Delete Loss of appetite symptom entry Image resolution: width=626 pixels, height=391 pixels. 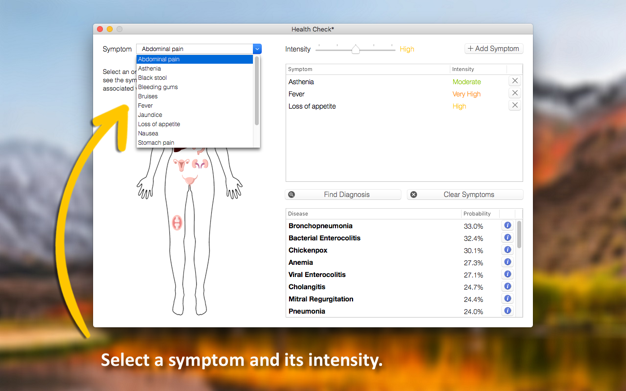(515, 105)
